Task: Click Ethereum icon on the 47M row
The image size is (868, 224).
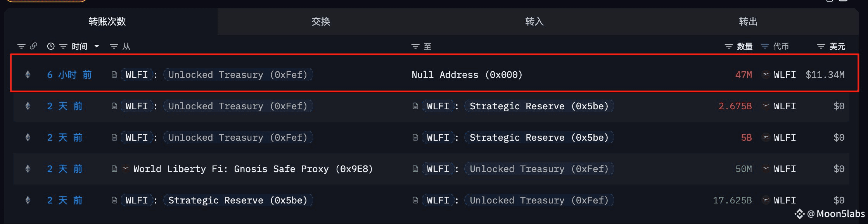Action: (28, 74)
